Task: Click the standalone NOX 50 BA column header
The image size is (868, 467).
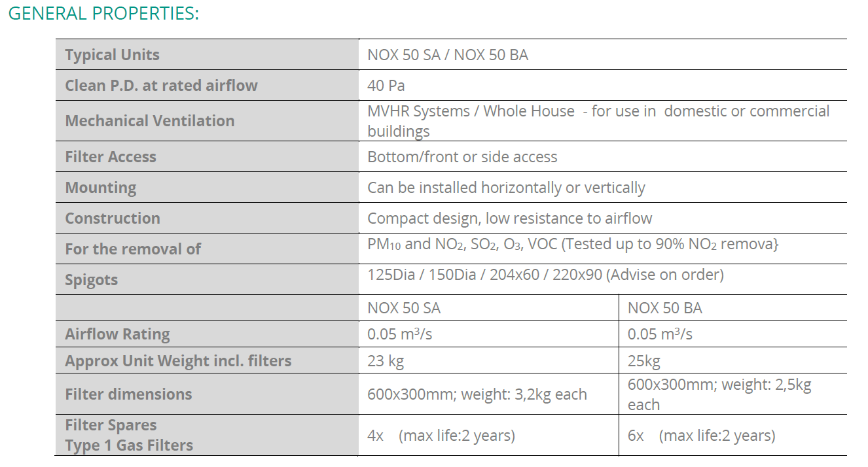Action: pyautogui.click(x=664, y=308)
